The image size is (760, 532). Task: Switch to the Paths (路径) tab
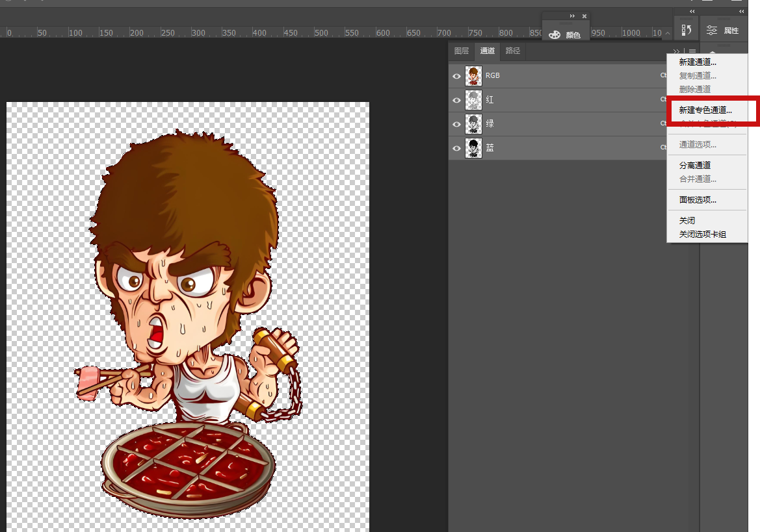pyautogui.click(x=512, y=51)
